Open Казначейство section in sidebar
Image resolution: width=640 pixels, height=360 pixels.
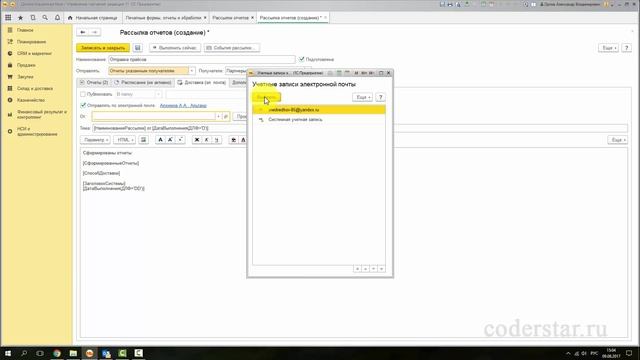[31, 100]
